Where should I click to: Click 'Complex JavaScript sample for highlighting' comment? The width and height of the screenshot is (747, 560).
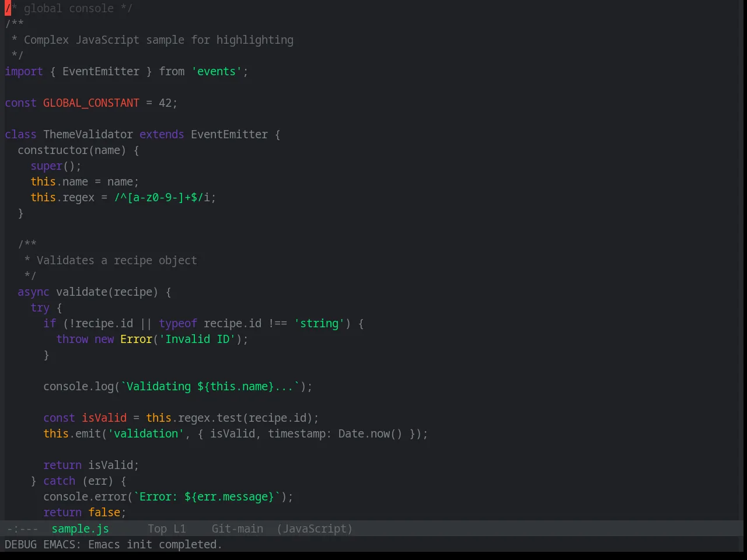[159, 40]
